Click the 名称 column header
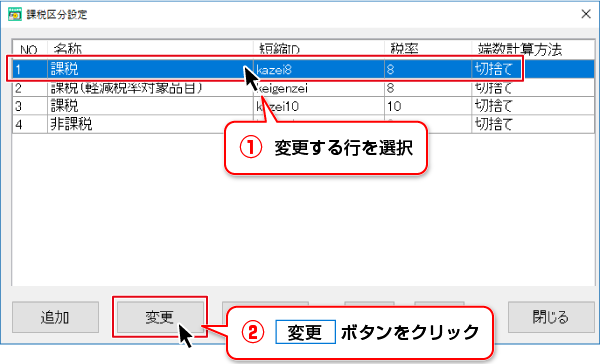Image resolution: width=600 pixels, height=364 pixels. 150,49
